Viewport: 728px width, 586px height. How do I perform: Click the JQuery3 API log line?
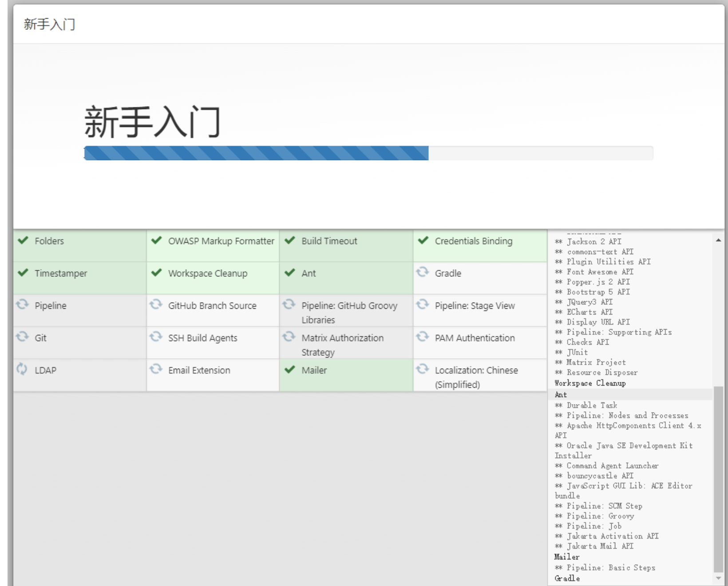tap(584, 302)
